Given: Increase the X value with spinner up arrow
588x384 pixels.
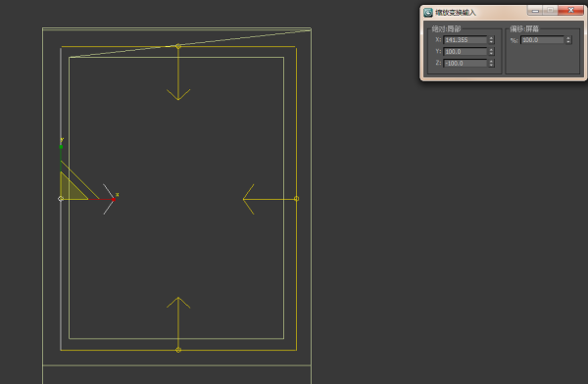Looking at the screenshot, I should tap(491, 38).
